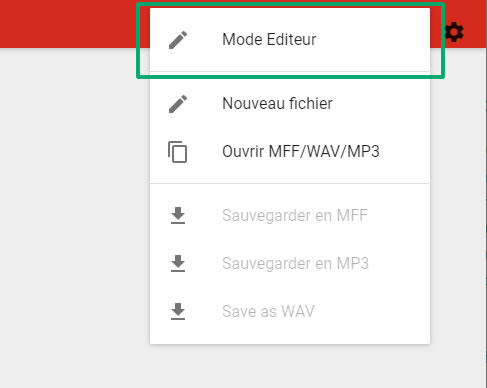The image size is (487, 388).
Task: Click the pencil icon next to Nouveau fichier
Action: [178, 104]
